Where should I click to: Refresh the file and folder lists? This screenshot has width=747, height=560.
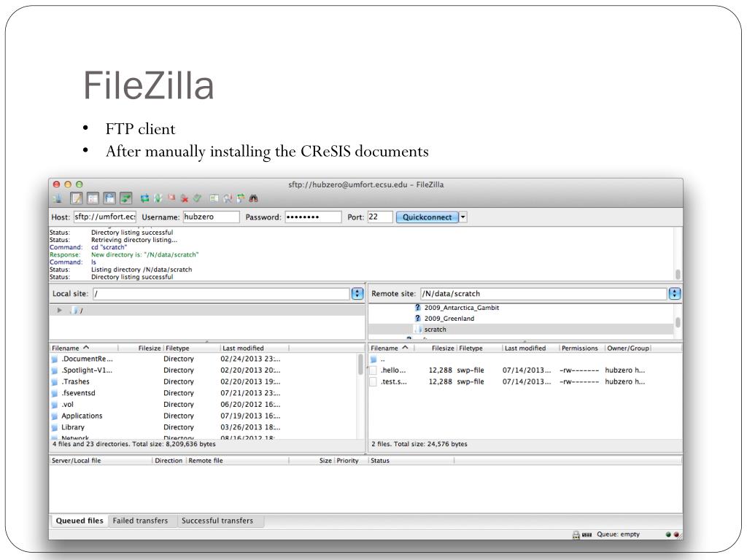click(144, 198)
